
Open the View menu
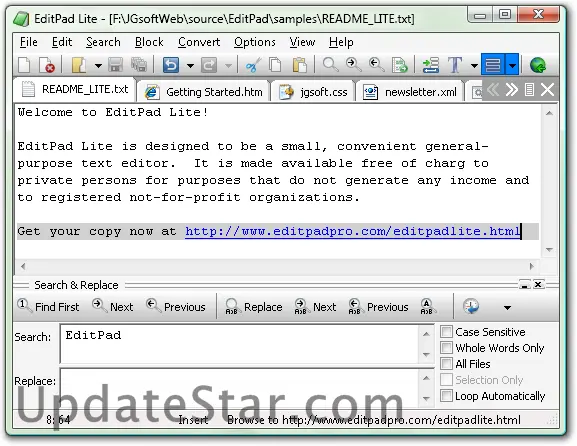[x=302, y=42]
